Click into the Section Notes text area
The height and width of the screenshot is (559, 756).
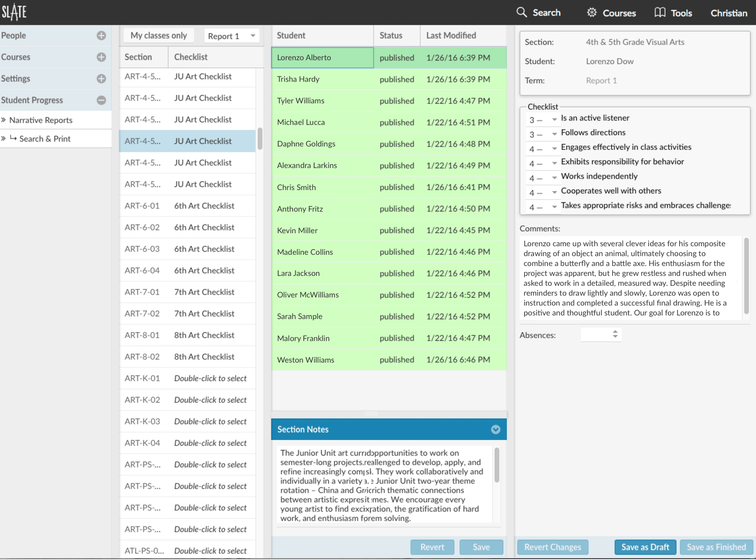pyautogui.click(x=385, y=484)
